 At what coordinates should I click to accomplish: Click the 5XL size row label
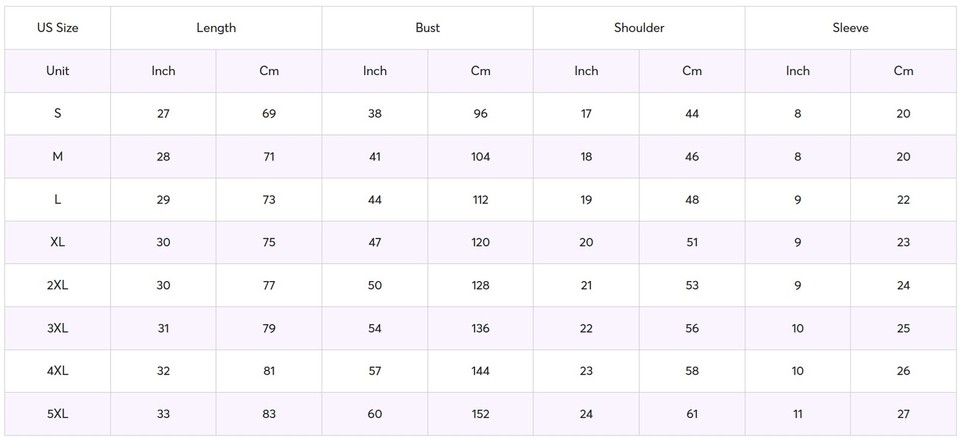pyautogui.click(x=57, y=414)
